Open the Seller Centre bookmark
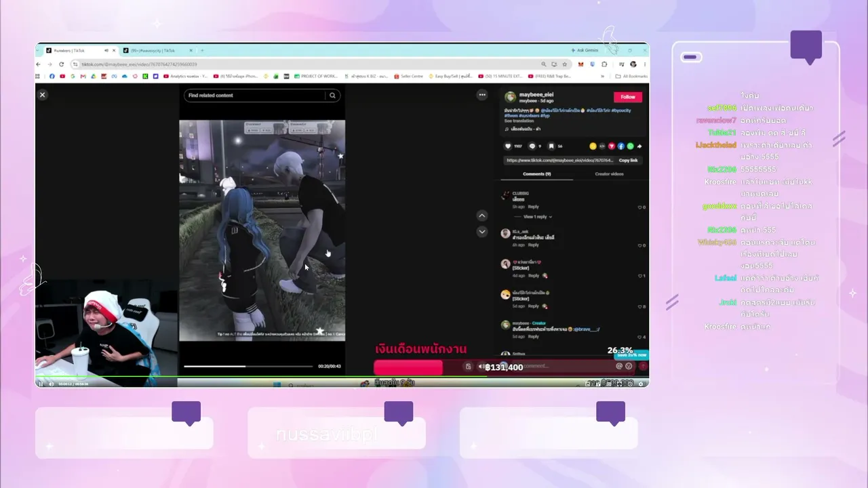 409,76
